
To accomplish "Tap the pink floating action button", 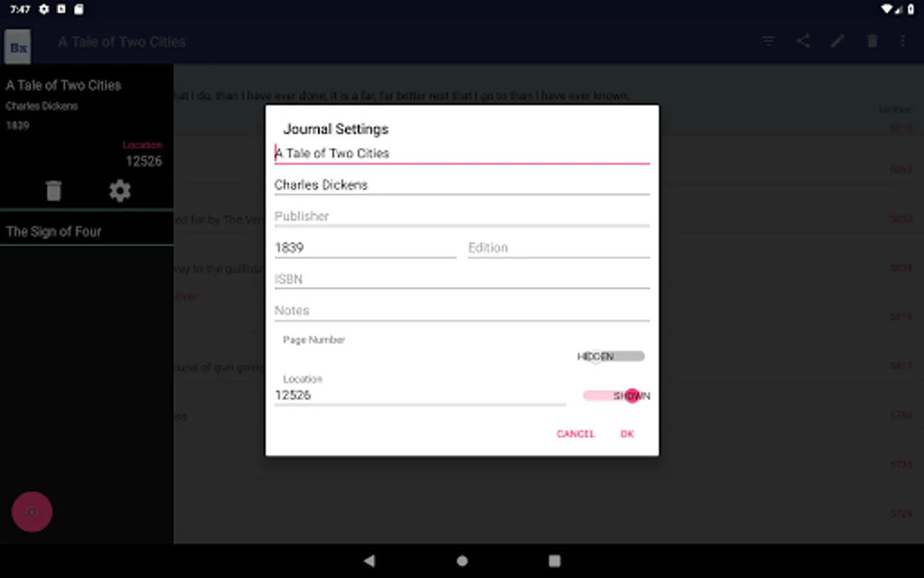I will tap(32, 512).
